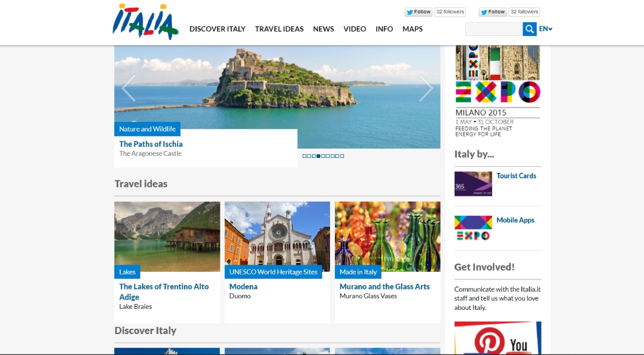Click the first Twitter Follow button
The width and height of the screenshot is (644, 355).
pyautogui.click(x=419, y=12)
